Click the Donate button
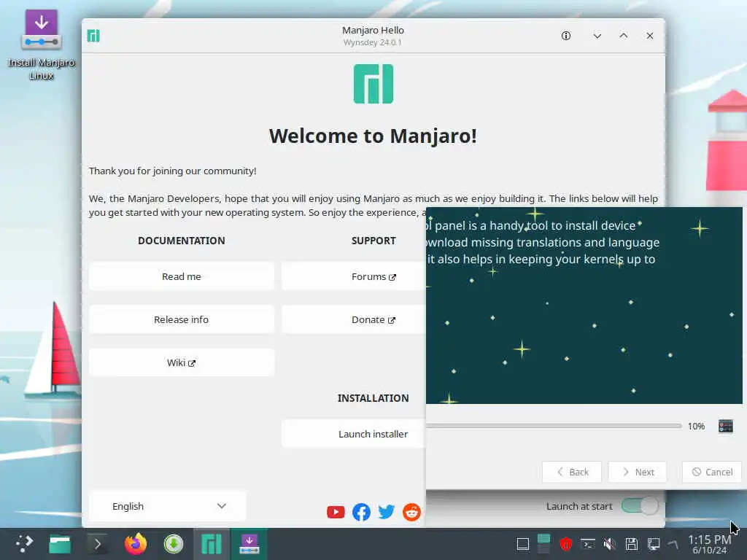 click(354, 319)
